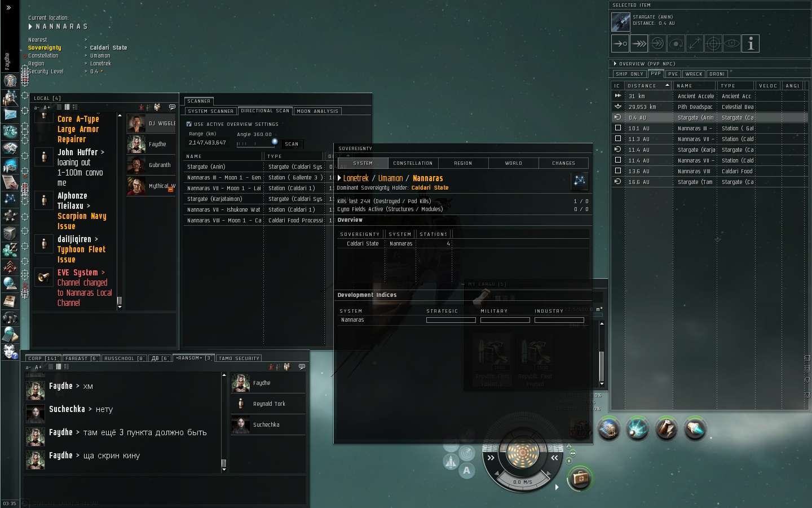Screen dimensions: 812x508
Task: Collapse the Current location Nannaras triangle
Action: point(30,27)
